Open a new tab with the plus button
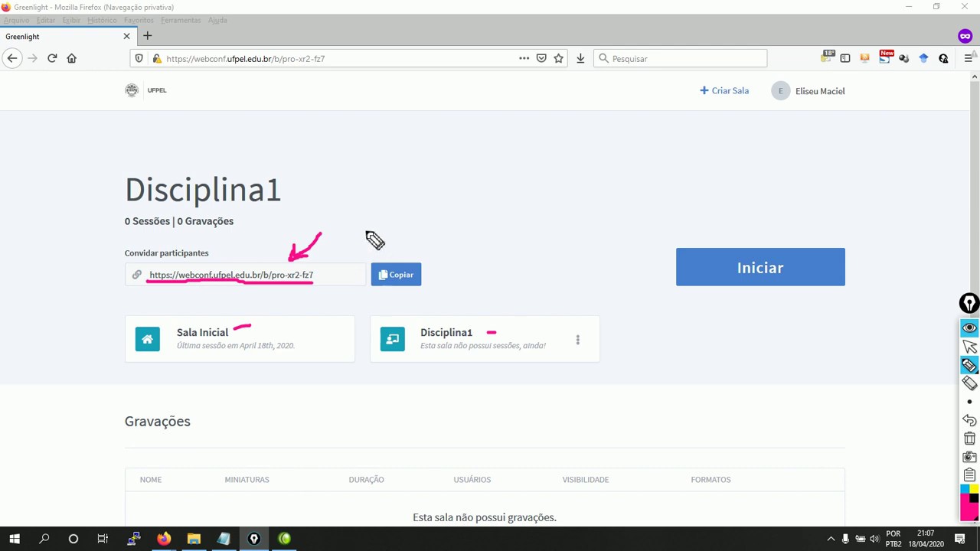This screenshot has width=980, height=551. 148,36
